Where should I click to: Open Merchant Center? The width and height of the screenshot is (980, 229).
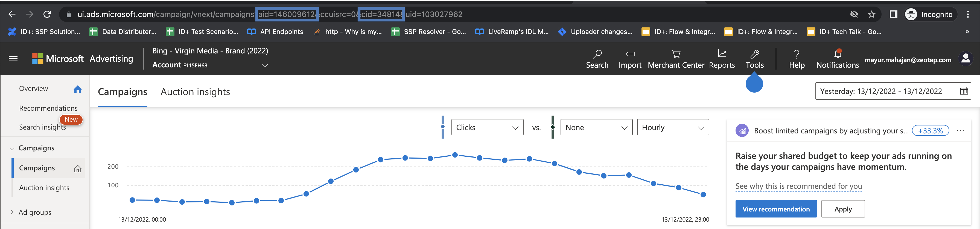pyautogui.click(x=676, y=59)
